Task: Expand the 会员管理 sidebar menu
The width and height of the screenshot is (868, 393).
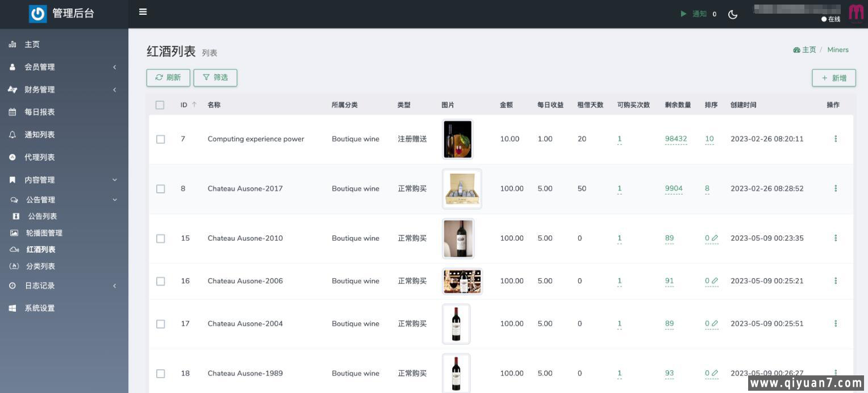Action: (64, 67)
